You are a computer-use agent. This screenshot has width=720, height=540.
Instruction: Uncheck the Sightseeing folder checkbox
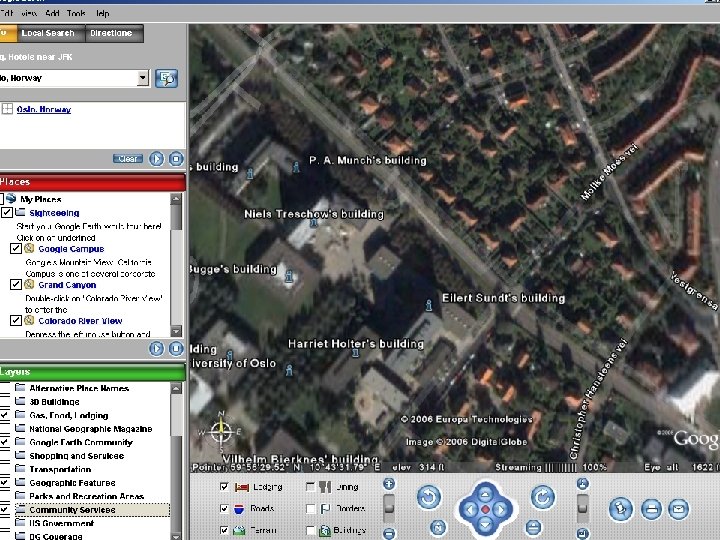[x=6, y=212]
